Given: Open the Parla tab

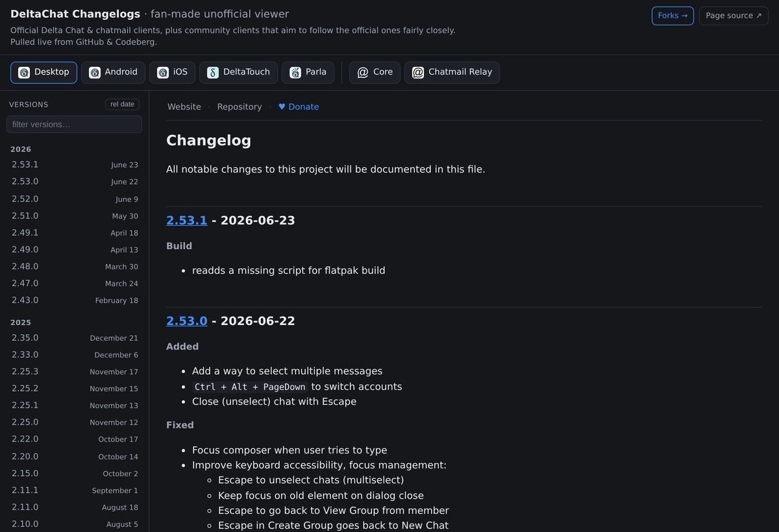Looking at the screenshot, I should tap(308, 73).
